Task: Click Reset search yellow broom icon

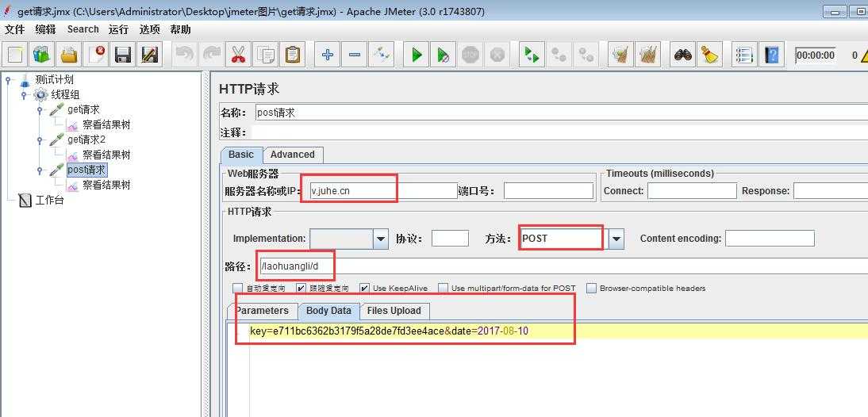Action: point(709,54)
